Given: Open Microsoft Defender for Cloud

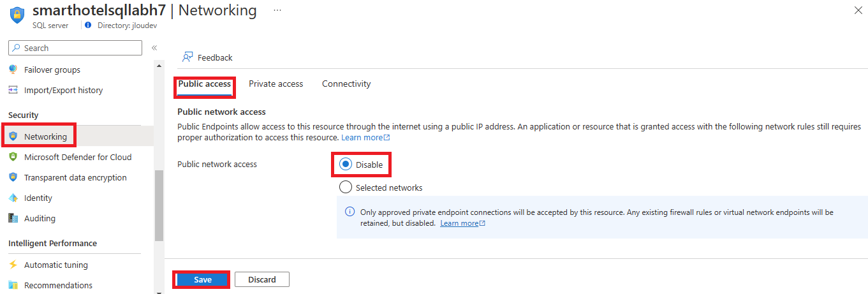Looking at the screenshot, I should point(78,157).
